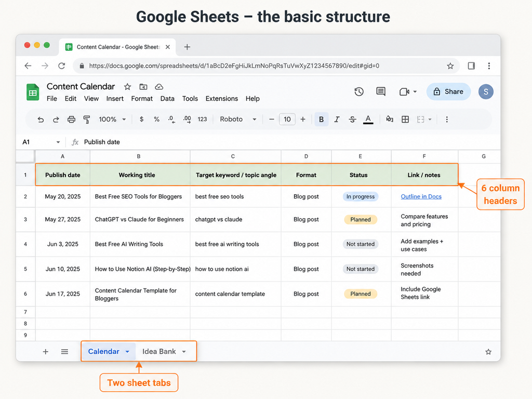This screenshot has height=399, width=532.
Task: Open a new browser tab
Action: 187,47
